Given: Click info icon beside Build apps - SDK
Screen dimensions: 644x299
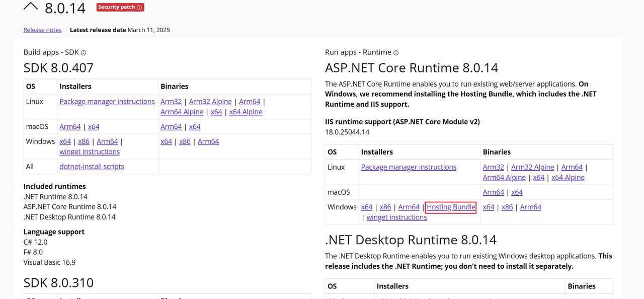Looking at the screenshot, I should tap(84, 53).
